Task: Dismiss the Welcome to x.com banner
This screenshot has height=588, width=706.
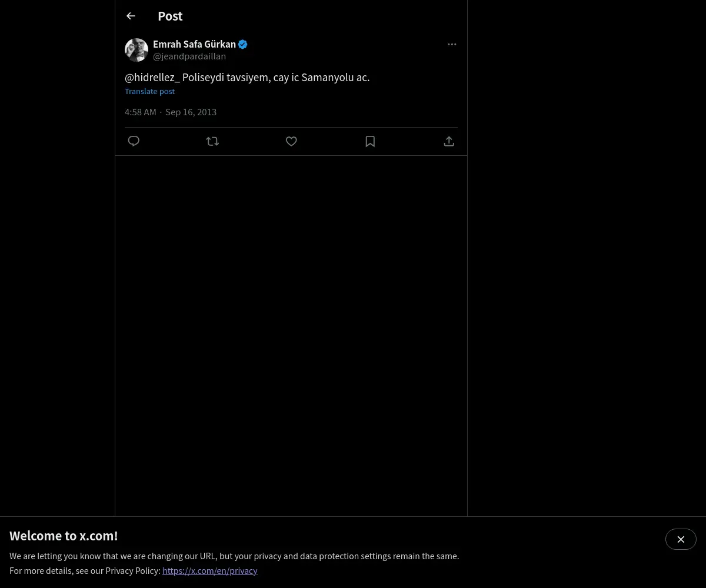Action: point(681,539)
